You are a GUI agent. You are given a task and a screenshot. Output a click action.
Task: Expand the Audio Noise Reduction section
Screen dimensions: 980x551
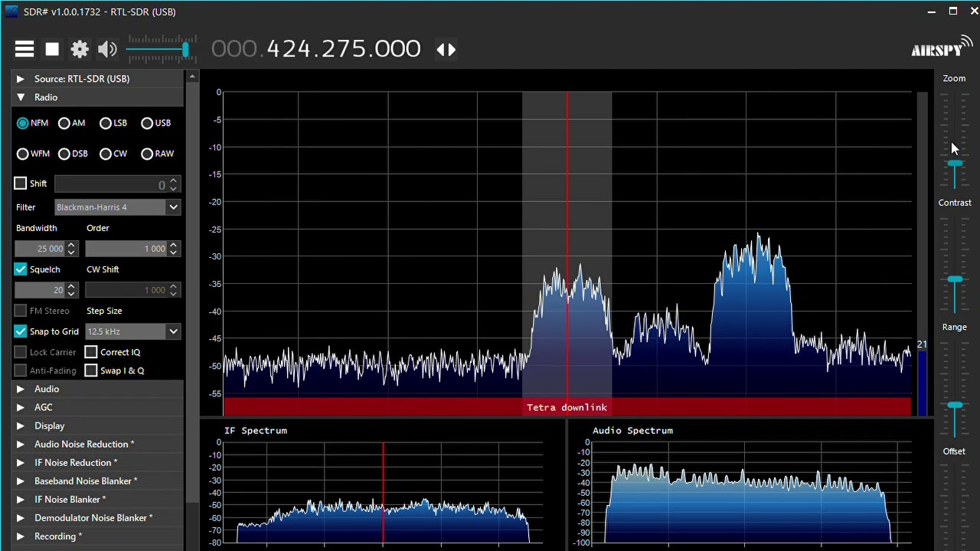98,444
